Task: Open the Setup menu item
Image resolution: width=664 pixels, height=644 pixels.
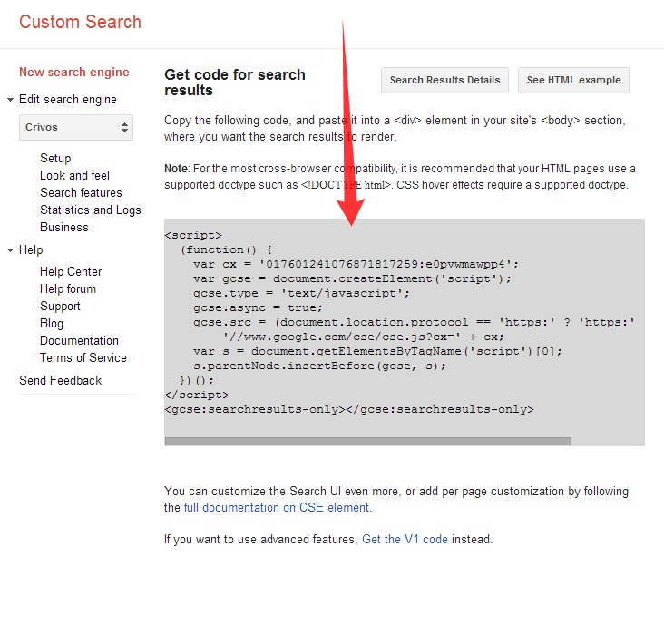Action: click(x=55, y=159)
